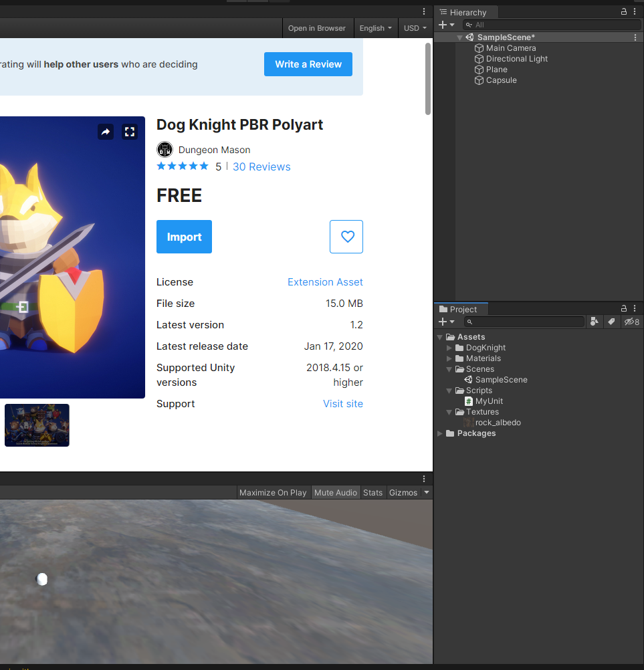This screenshot has width=644, height=670.
Task: Open Search by Type filter in Project panel
Action: 594,322
